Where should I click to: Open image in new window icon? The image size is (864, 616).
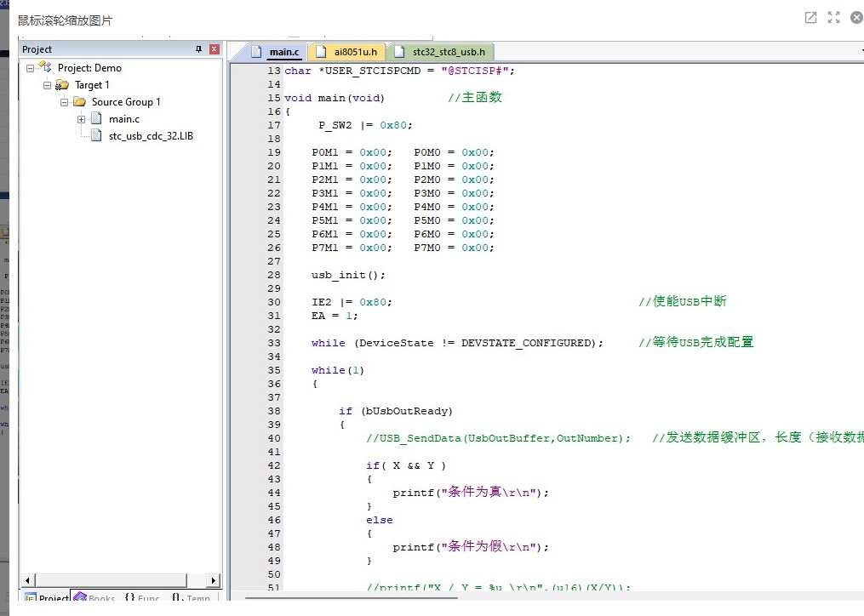tap(810, 18)
